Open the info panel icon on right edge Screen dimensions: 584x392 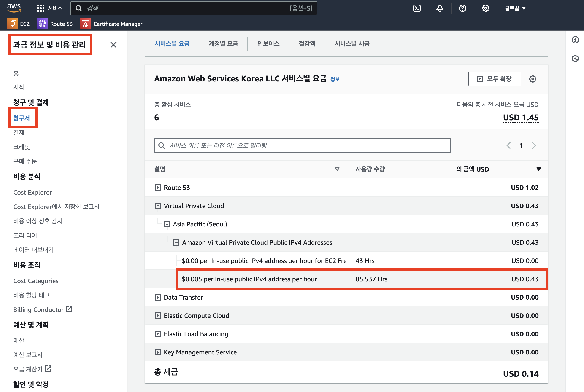click(x=575, y=40)
